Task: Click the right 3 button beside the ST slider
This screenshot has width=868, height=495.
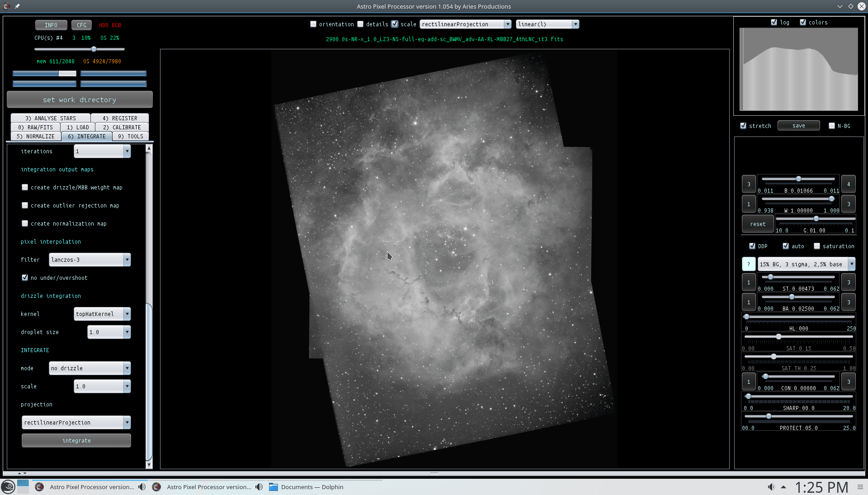Action: click(849, 282)
